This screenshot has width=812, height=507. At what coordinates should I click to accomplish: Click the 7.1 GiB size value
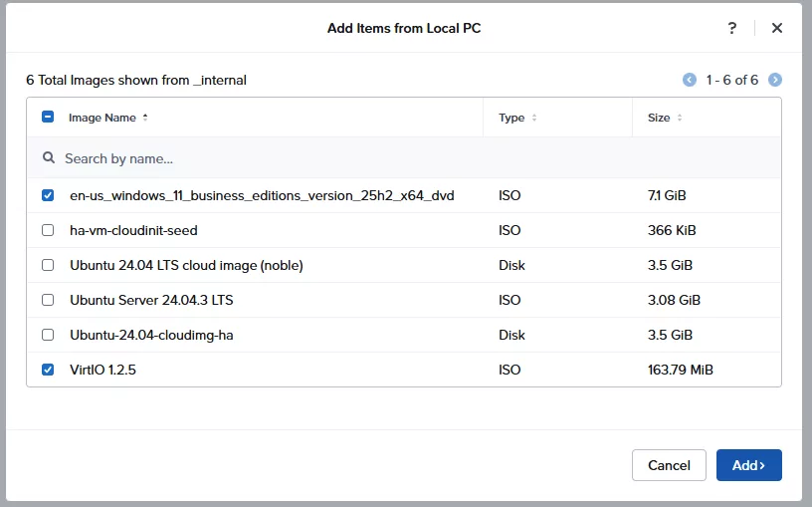pyautogui.click(x=667, y=195)
